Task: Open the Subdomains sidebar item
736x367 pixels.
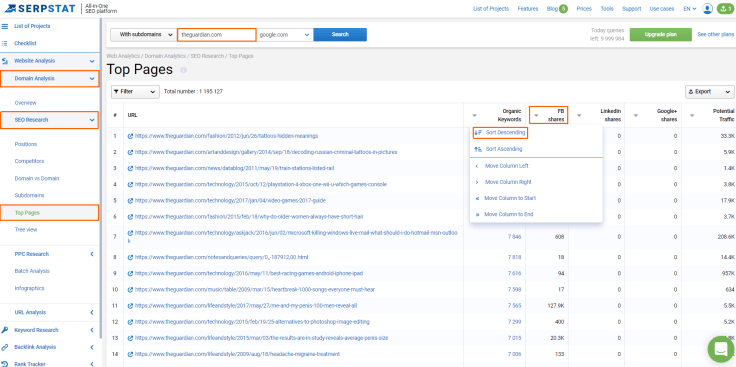Action: pyautogui.click(x=29, y=196)
